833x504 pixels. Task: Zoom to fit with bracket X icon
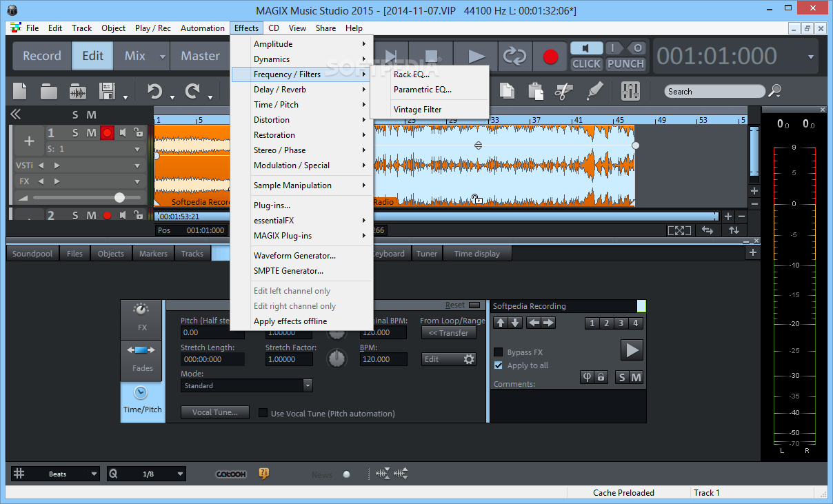[679, 231]
